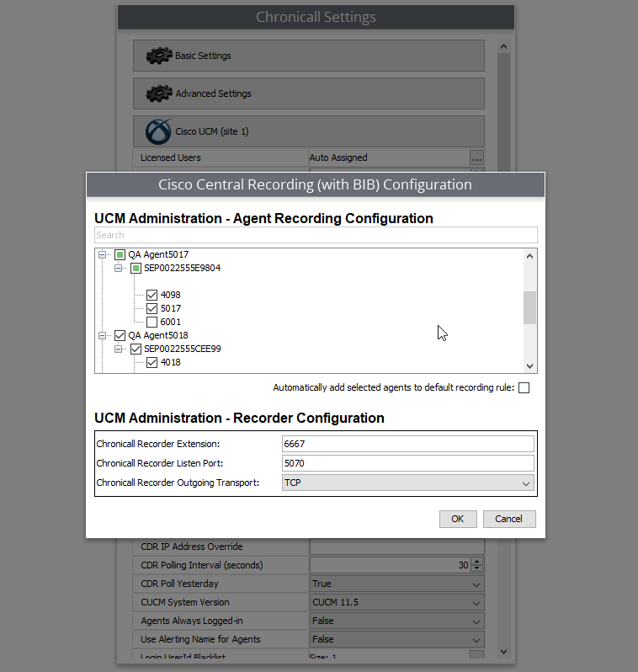The height and width of the screenshot is (672, 638).
Task: Open the Use Alerting Name for Agents dropdown
Action: (396, 639)
